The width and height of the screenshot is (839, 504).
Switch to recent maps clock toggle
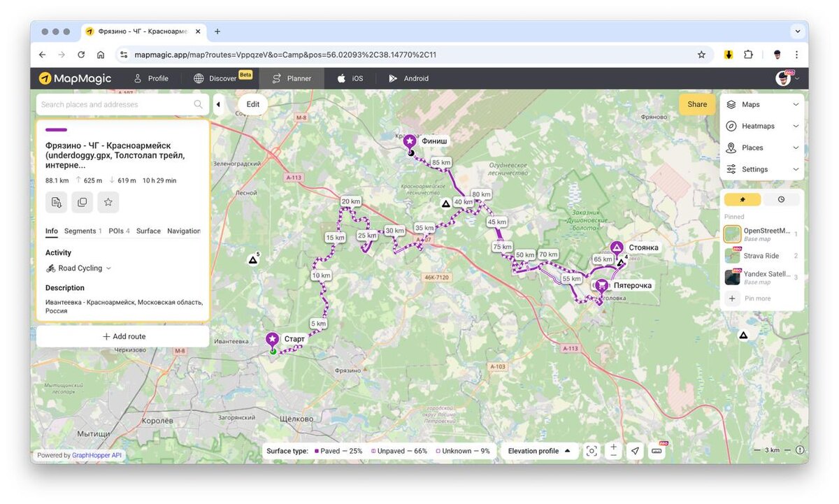(781, 199)
